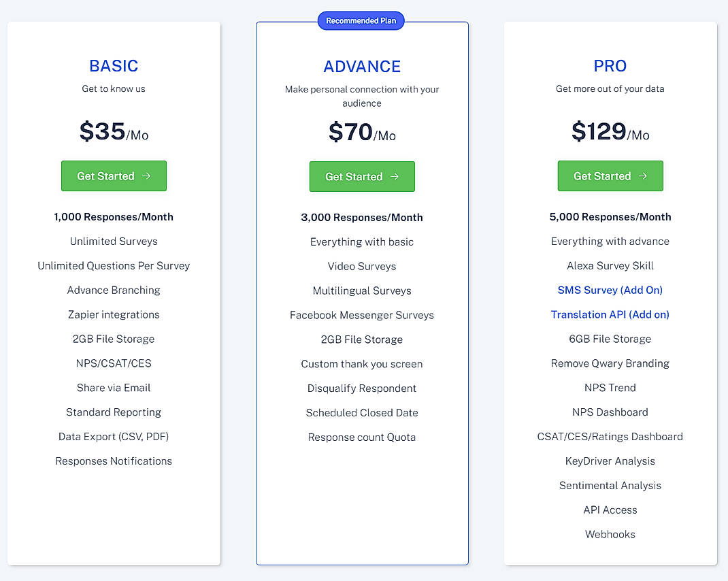Select the PRO plan heading
The width and height of the screenshot is (728, 581).
click(x=610, y=66)
